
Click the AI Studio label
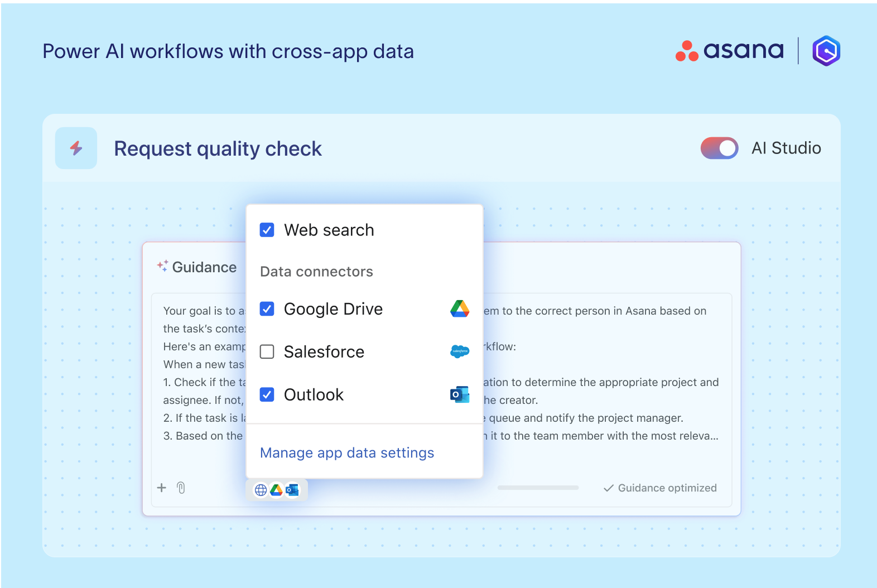(786, 148)
